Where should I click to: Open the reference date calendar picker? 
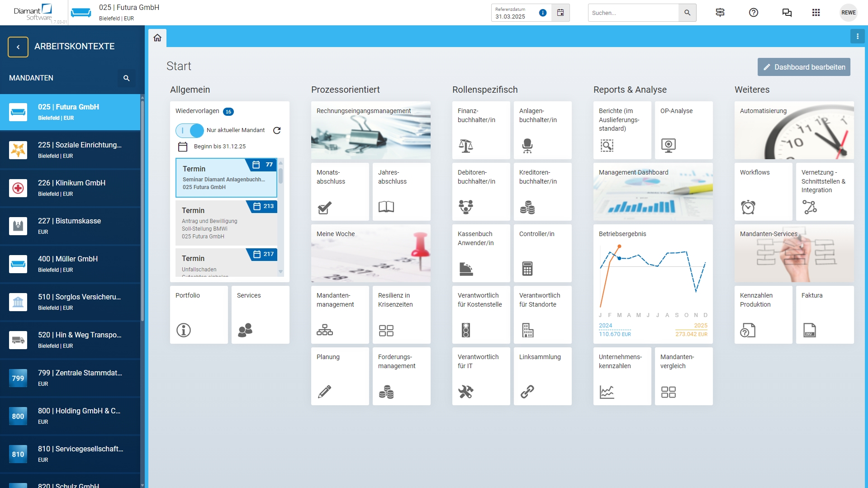(560, 13)
